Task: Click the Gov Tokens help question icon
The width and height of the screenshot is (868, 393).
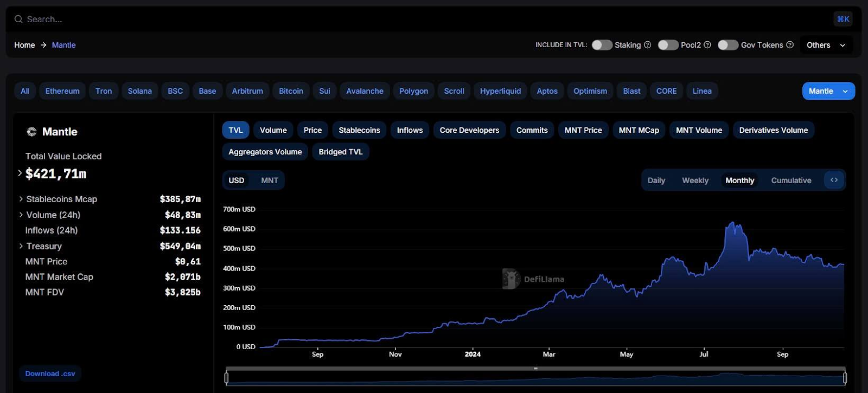Action: [790, 45]
